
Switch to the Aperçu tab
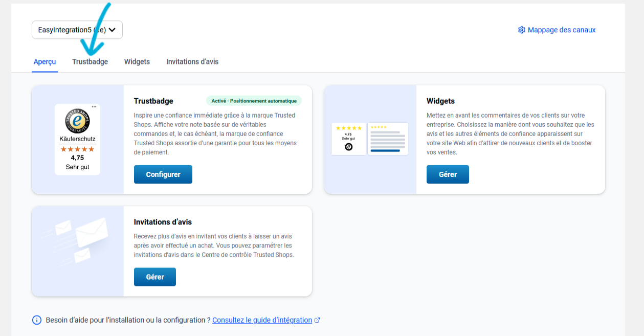click(x=45, y=62)
